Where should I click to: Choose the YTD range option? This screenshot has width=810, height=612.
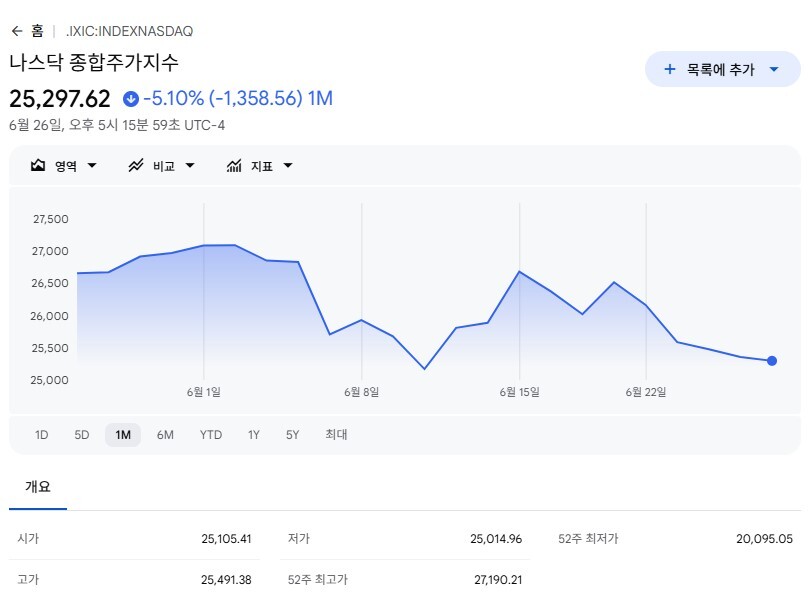click(211, 435)
